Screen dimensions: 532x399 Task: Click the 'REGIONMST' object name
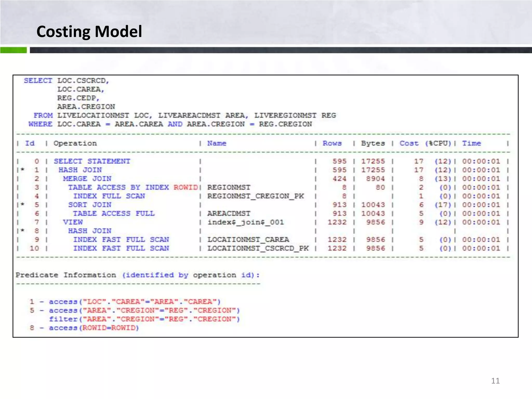pos(229,188)
